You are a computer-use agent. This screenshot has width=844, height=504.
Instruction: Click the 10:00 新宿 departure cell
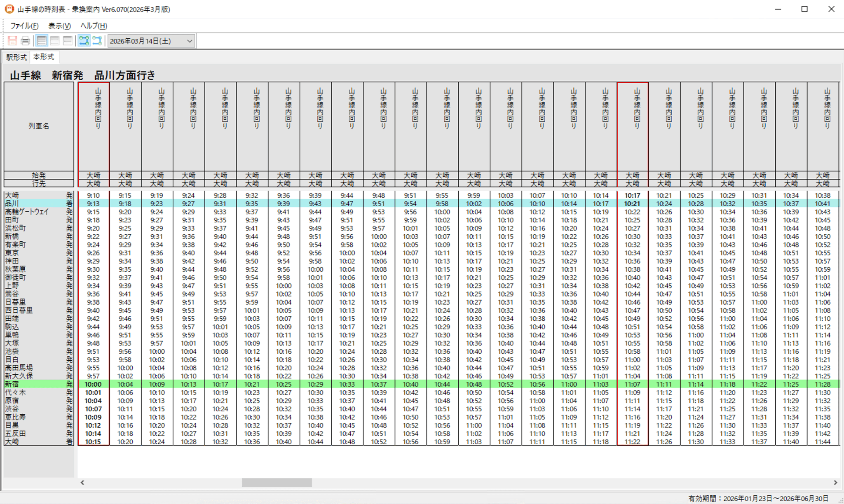(x=93, y=384)
